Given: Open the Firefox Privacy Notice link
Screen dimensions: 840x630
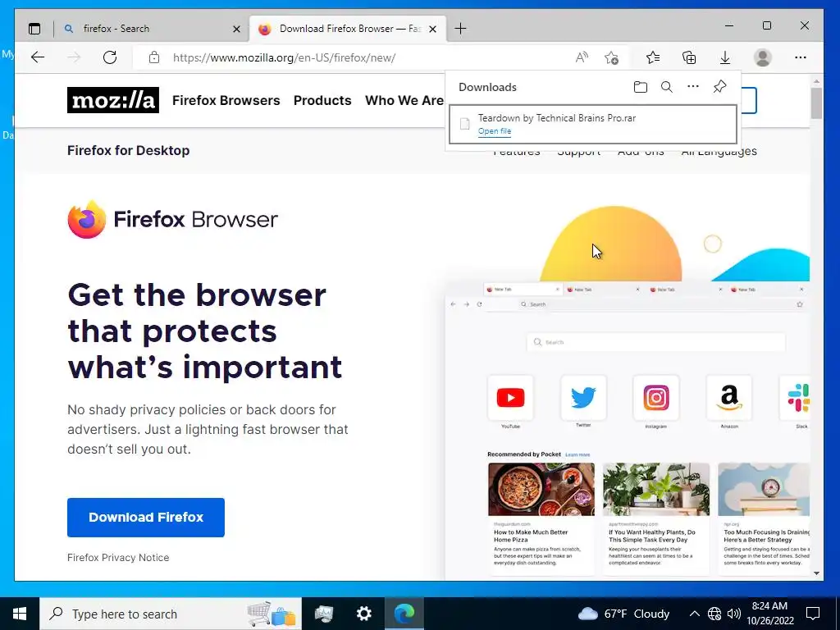Looking at the screenshot, I should [118, 558].
